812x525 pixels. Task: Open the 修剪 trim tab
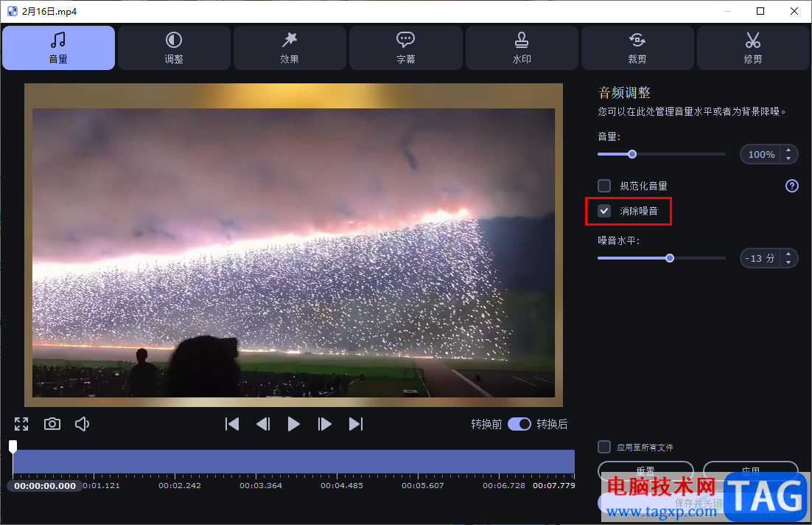[753, 48]
